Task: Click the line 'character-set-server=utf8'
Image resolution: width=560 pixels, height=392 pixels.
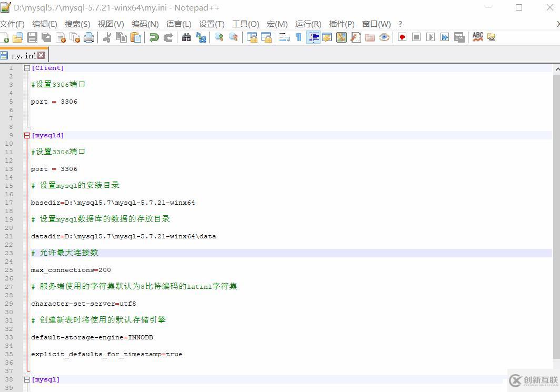Action: click(x=84, y=304)
